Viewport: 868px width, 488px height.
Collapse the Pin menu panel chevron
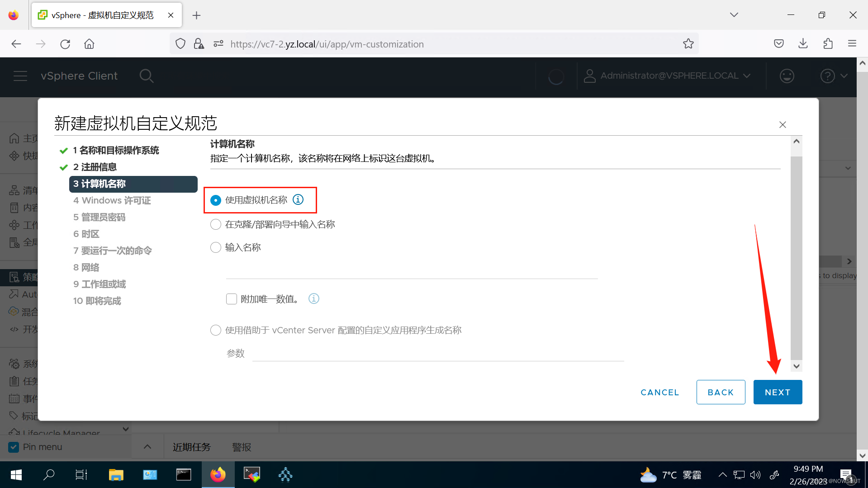(147, 446)
